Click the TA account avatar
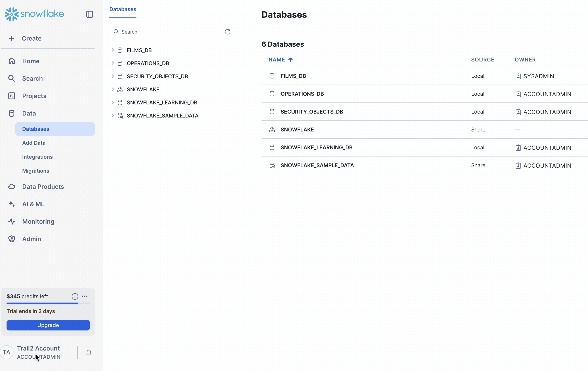The width and height of the screenshot is (588, 371). [7, 352]
